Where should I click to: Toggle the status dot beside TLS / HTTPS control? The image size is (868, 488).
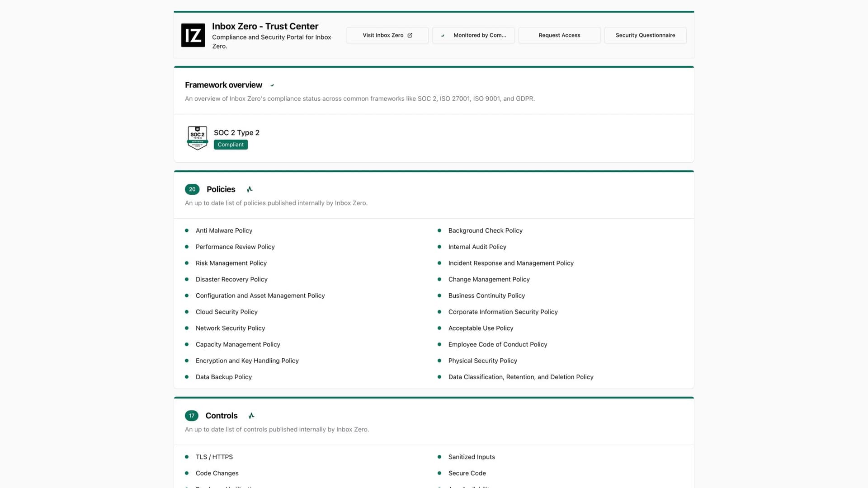[187, 457]
